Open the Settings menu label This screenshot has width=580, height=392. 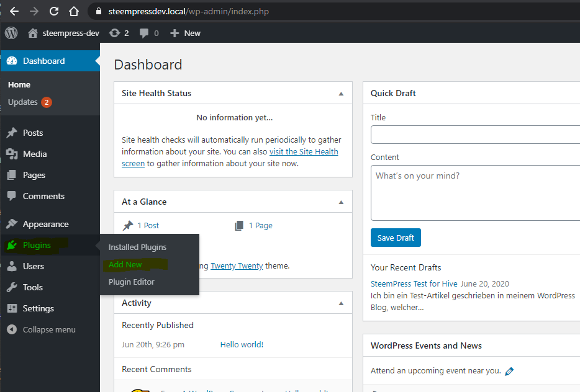pyautogui.click(x=39, y=308)
